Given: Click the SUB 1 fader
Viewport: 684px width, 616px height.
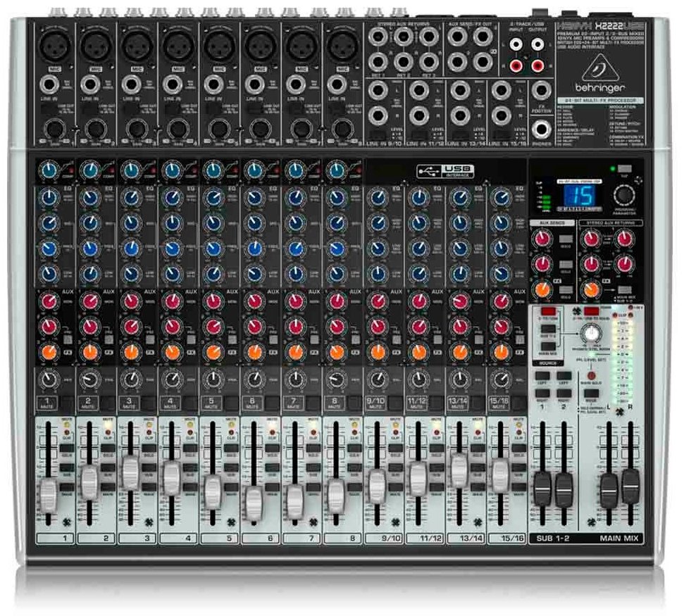Looking at the screenshot, I should pyautogui.click(x=542, y=489).
